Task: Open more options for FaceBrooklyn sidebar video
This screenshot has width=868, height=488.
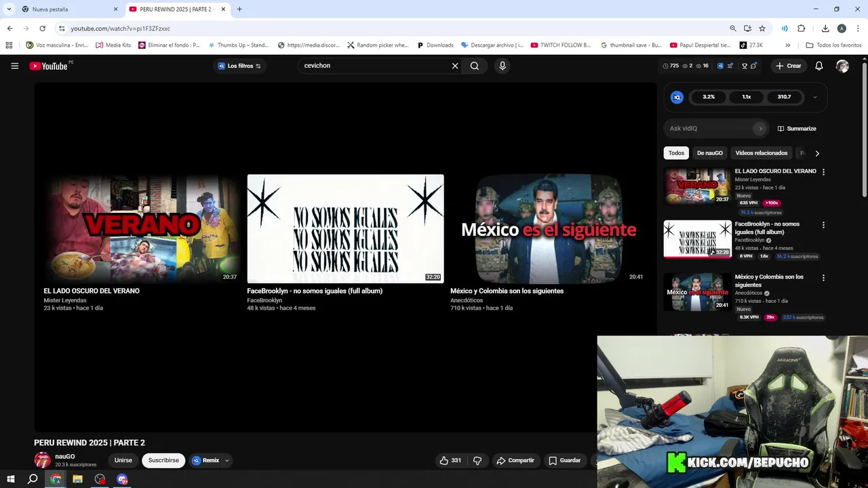Action: [823, 225]
